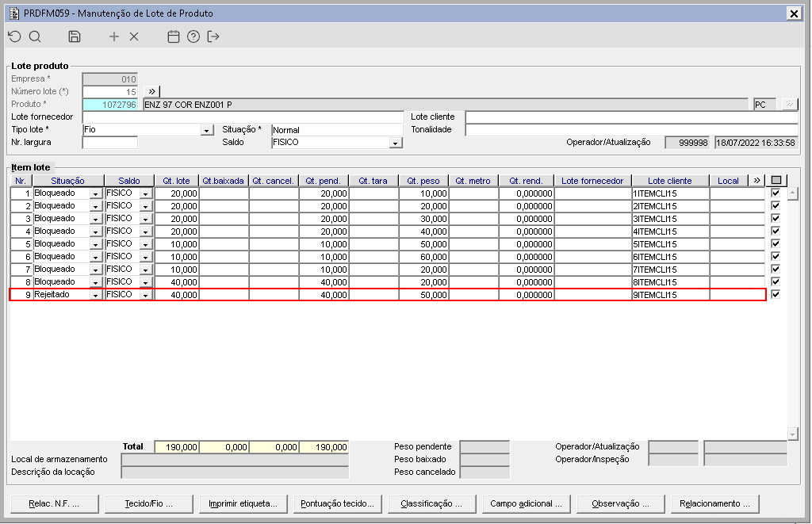Open help with the question mark icon

(193, 36)
